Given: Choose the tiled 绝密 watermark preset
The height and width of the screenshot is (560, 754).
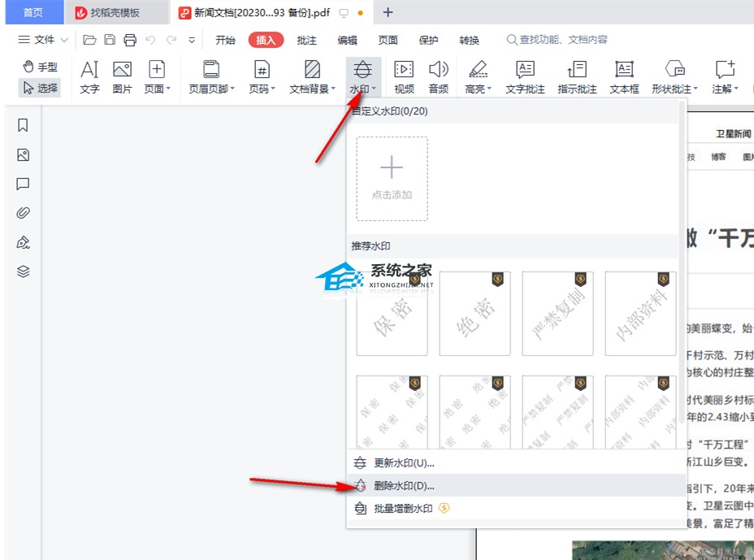Looking at the screenshot, I should (474, 412).
